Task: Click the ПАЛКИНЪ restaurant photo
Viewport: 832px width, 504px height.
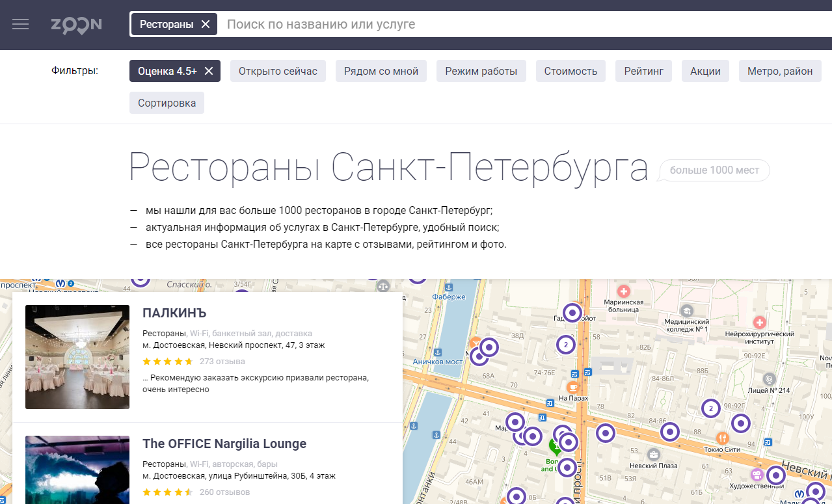Action: [77, 357]
